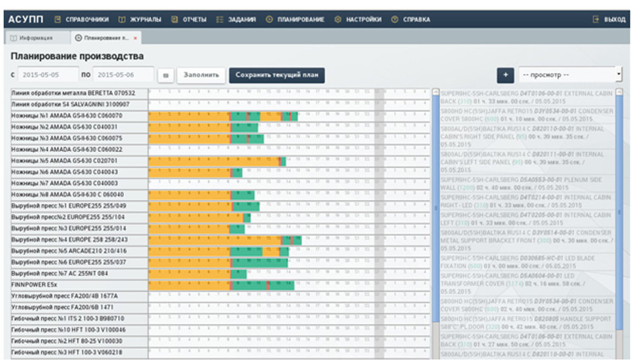644x364 pixels.
Task: Select task D820111-00-01 INTERNAL CABIN'S LEFT SIDE PANEL
Action: click(527, 162)
